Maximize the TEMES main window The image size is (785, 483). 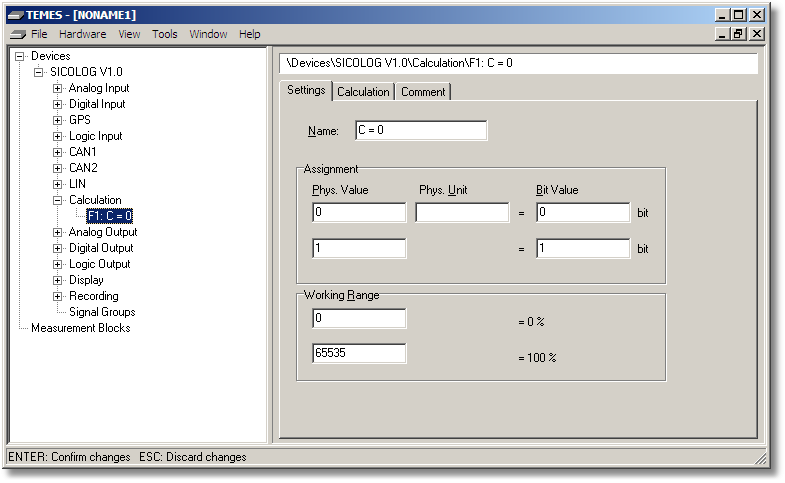(x=738, y=15)
